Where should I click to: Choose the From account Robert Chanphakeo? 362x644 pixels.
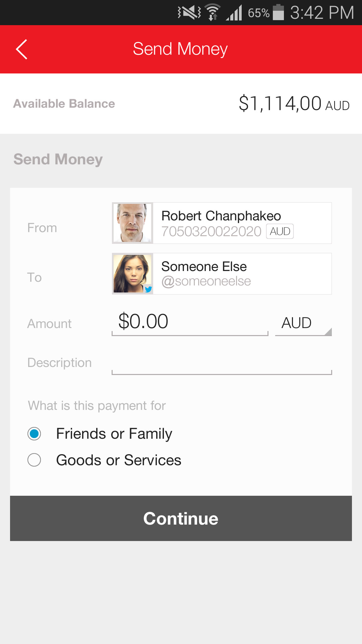tap(241, 223)
